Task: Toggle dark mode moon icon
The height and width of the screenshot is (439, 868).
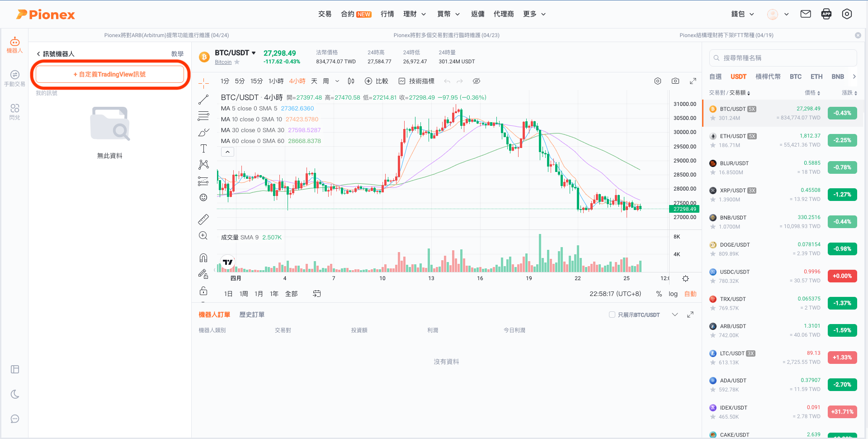Action: point(15,394)
